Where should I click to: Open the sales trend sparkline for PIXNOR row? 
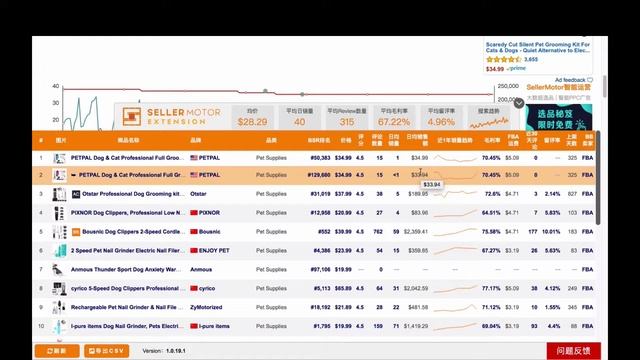click(455, 213)
